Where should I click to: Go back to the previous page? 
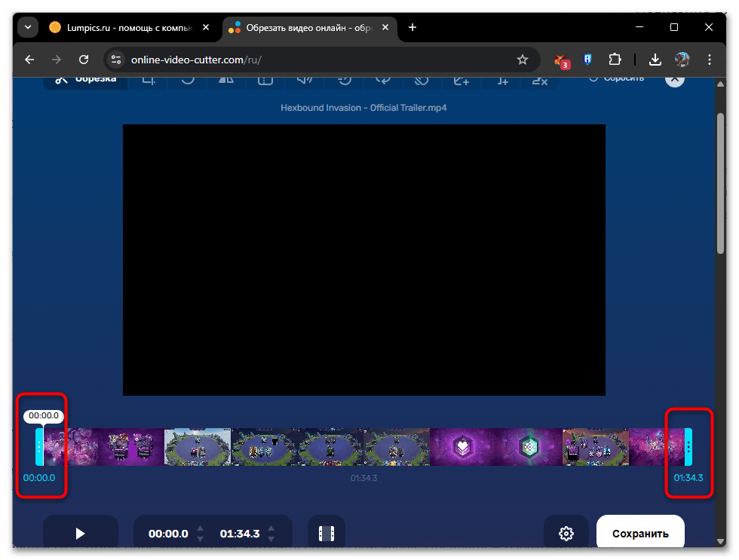coord(29,60)
